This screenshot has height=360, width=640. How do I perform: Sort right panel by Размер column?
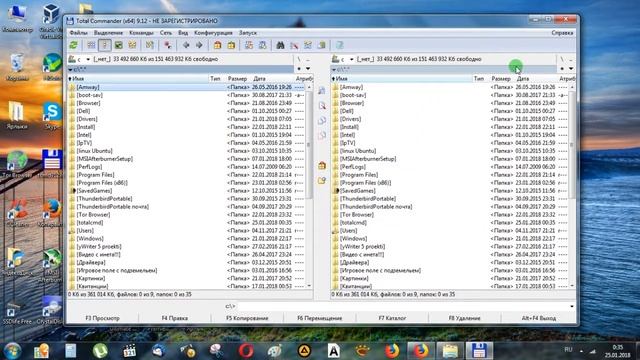pyautogui.click(x=501, y=78)
